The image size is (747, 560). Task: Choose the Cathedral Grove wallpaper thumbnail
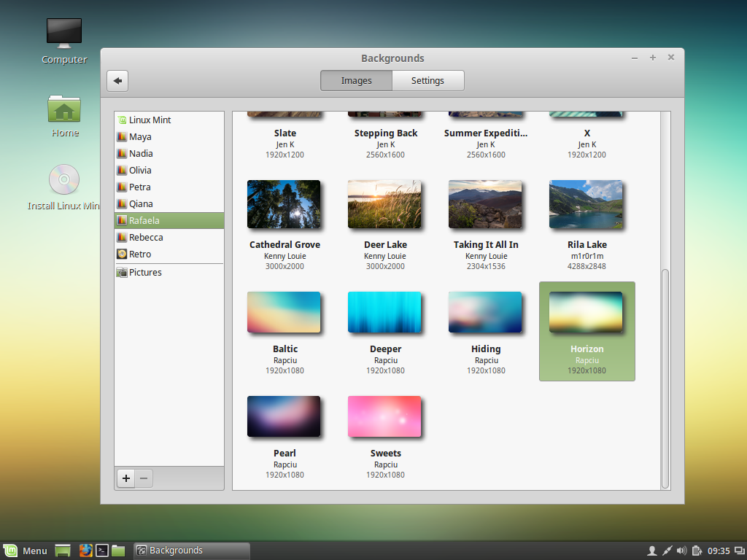pos(284,205)
